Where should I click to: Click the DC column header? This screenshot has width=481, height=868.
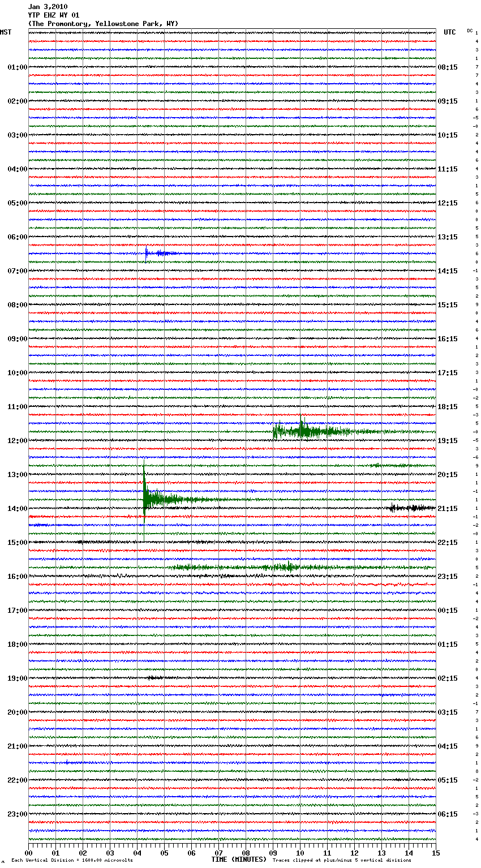pos(470,31)
